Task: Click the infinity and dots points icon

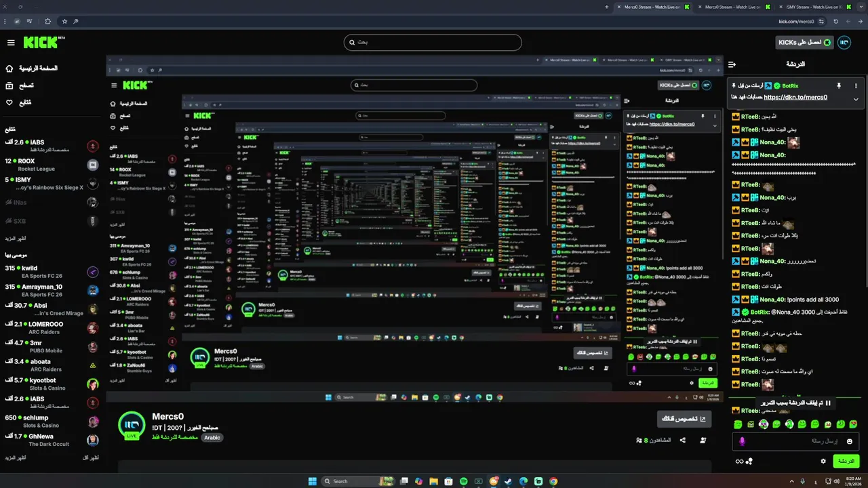Action: 744,462
